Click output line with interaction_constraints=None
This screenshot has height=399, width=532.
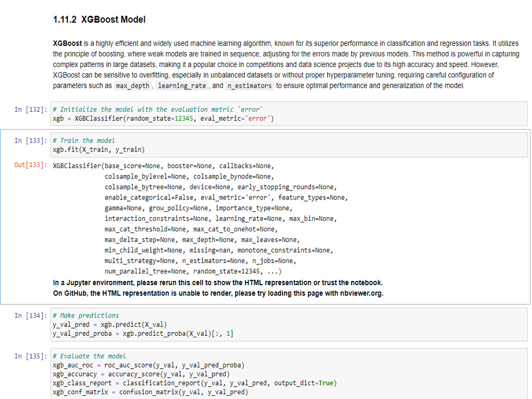click(x=221, y=219)
